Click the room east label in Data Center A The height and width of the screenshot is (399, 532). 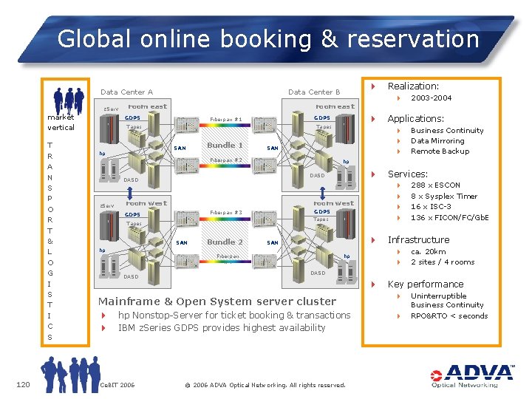point(147,106)
